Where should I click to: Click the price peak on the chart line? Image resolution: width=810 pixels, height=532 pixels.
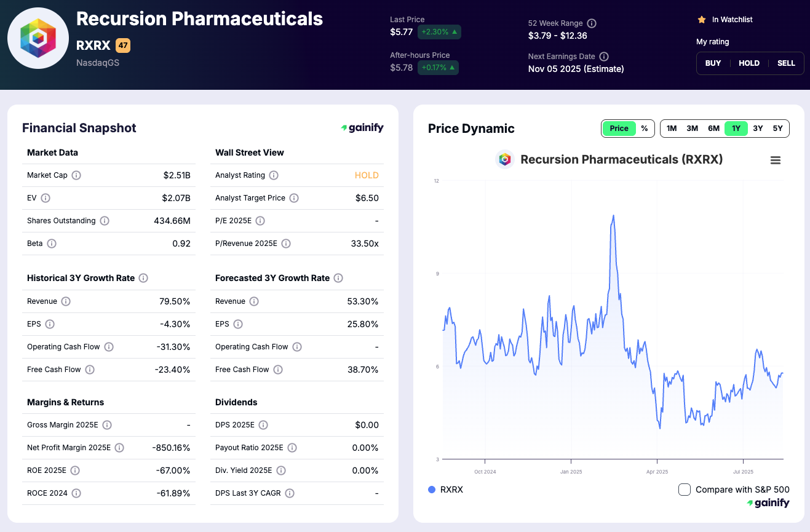(613, 216)
